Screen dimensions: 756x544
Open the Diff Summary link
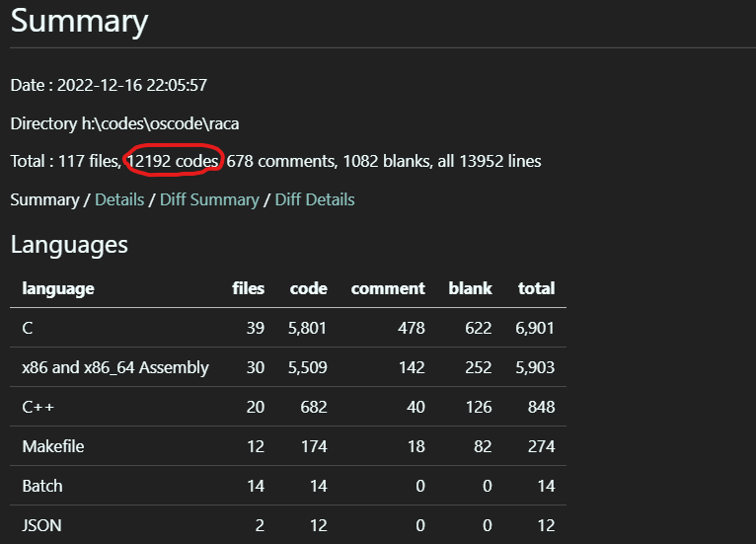tap(209, 199)
